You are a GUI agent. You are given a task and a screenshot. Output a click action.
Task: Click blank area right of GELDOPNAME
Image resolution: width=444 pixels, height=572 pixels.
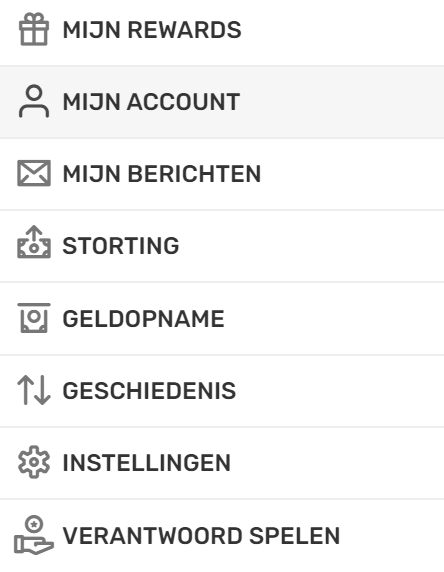click(x=332, y=318)
